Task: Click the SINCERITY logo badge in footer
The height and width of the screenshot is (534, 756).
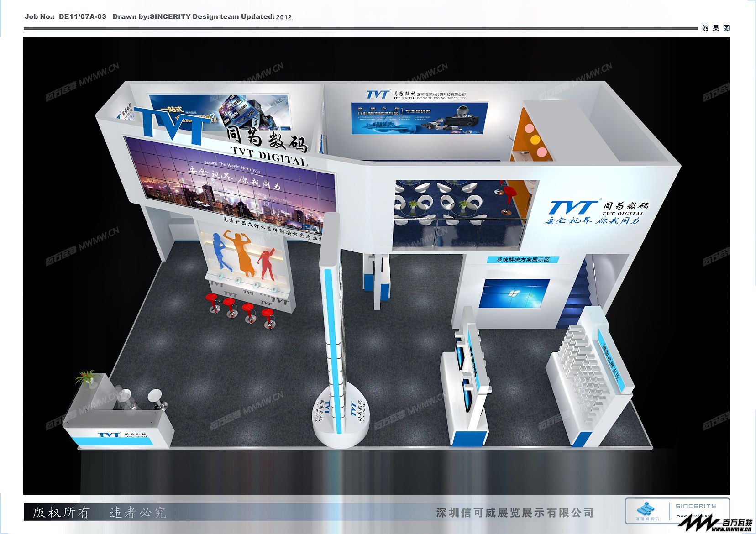Action: (677, 511)
